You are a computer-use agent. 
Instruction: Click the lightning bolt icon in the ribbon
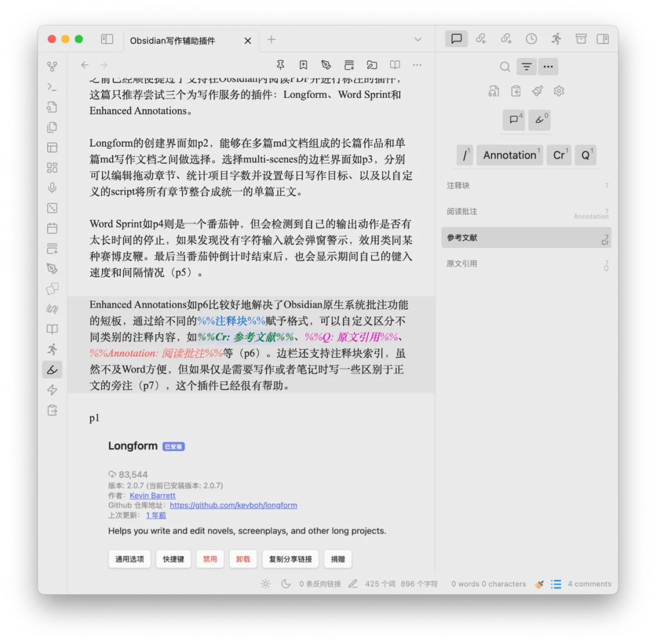(52, 390)
